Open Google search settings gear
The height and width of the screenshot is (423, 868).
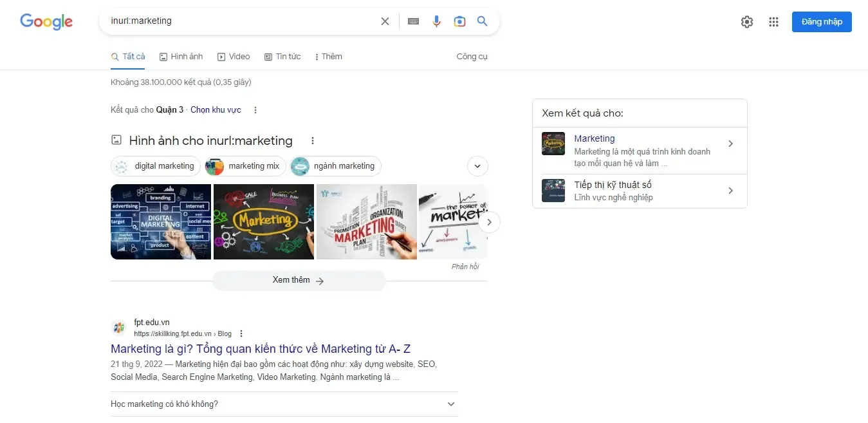(746, 21)
